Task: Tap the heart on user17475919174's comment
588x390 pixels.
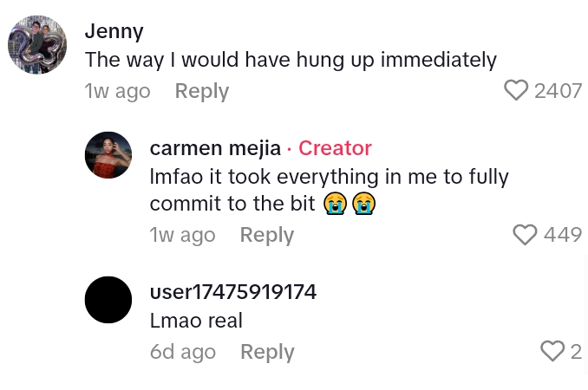Action: click(x=552, y=350)
